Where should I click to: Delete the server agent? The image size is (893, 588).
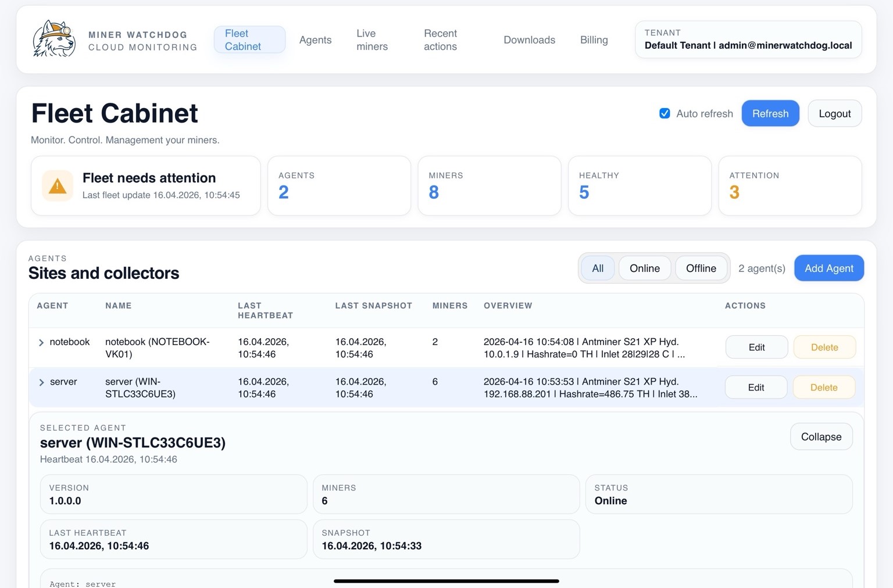823,387
